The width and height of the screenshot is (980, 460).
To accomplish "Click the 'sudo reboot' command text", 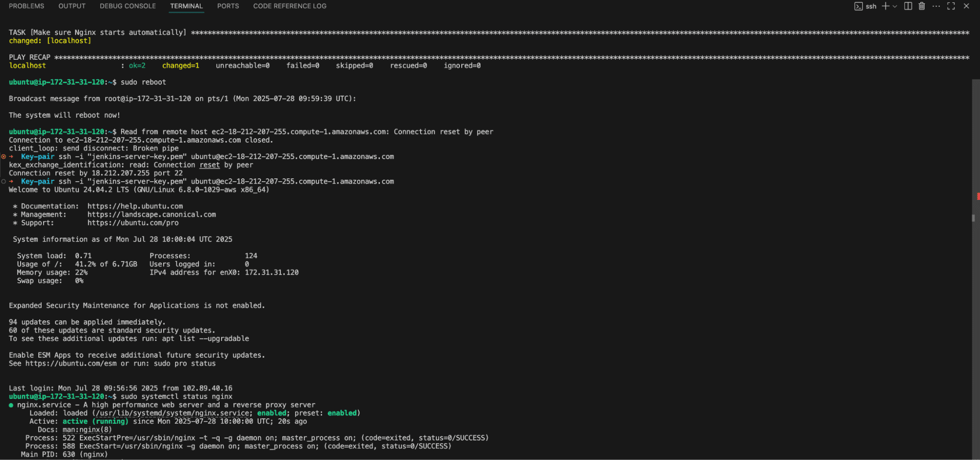I will click(x=143, y=82).
